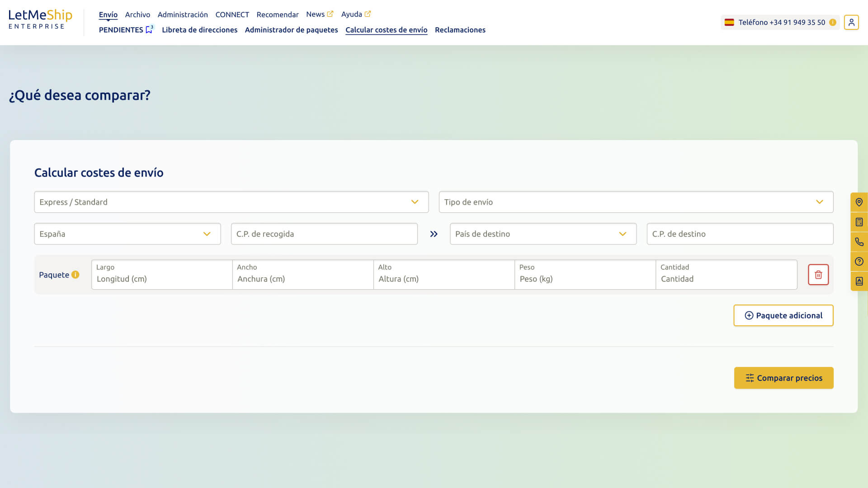This screenshot has height=488, width=868.
Task: Click the address book sidebar icon
Action: pyautogui.click(x=859, y=281)
